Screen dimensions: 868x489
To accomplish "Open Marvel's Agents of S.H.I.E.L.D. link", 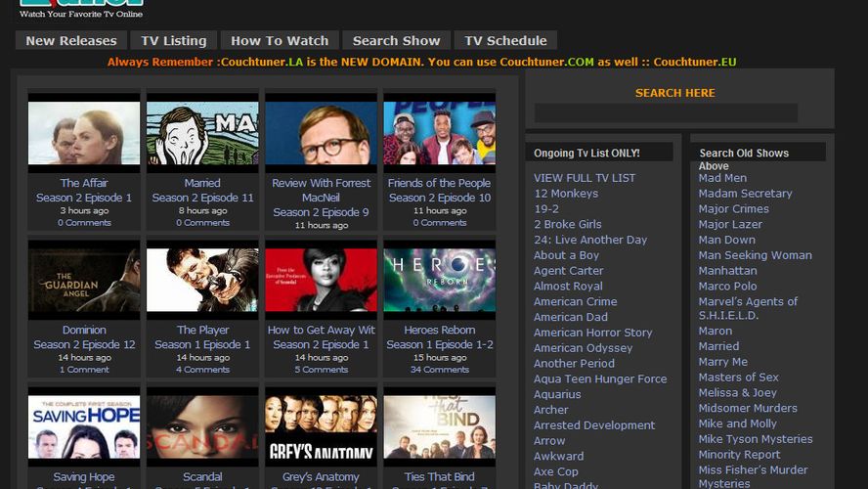I will pos(748,308).
